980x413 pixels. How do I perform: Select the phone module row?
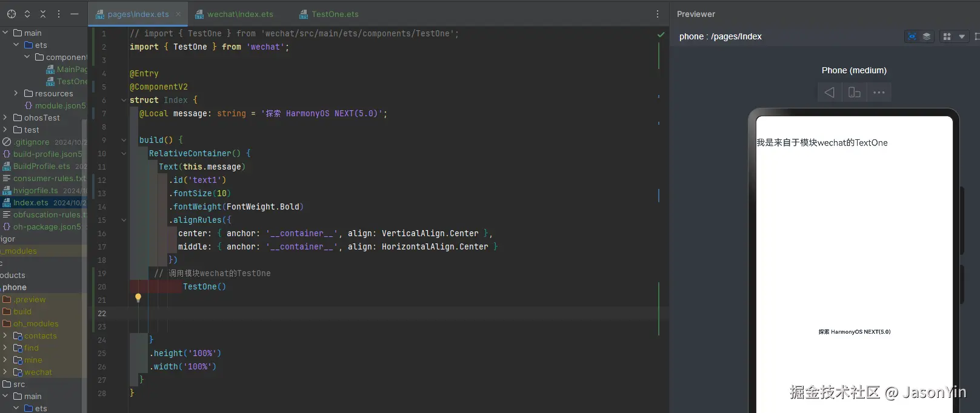(44, 287)
